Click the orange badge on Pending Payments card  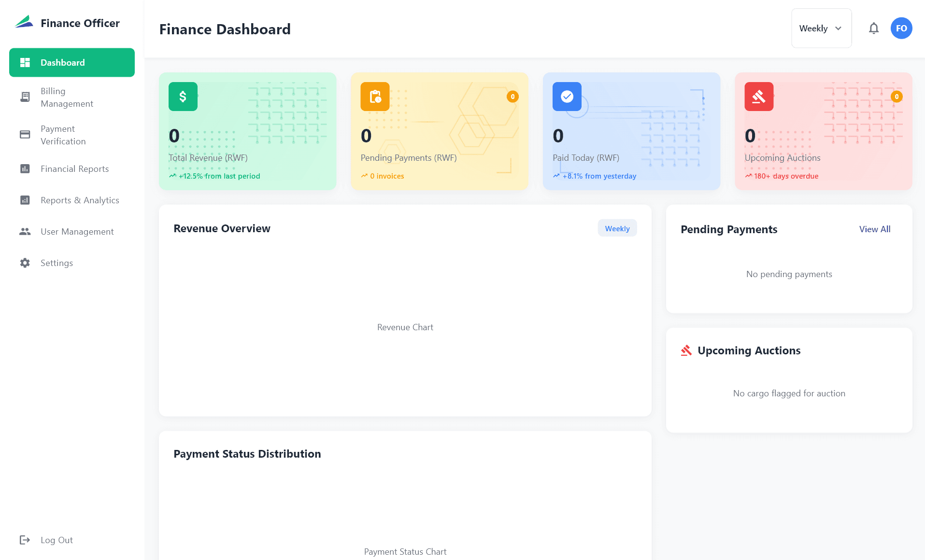click(x=512, y=96)
